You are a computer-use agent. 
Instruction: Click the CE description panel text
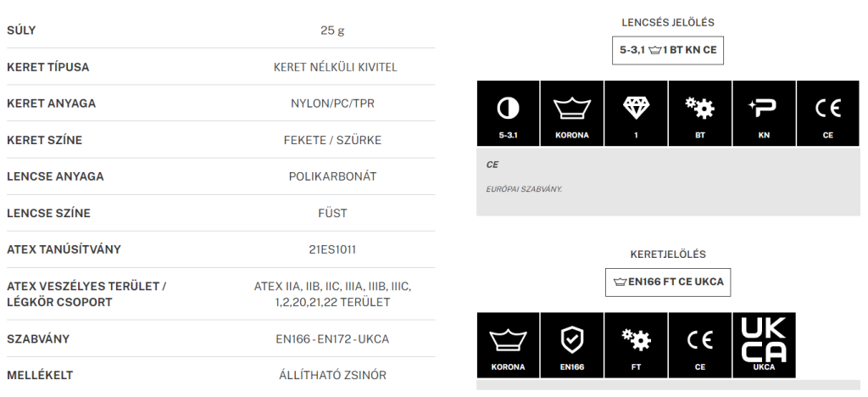pos(526,187)
